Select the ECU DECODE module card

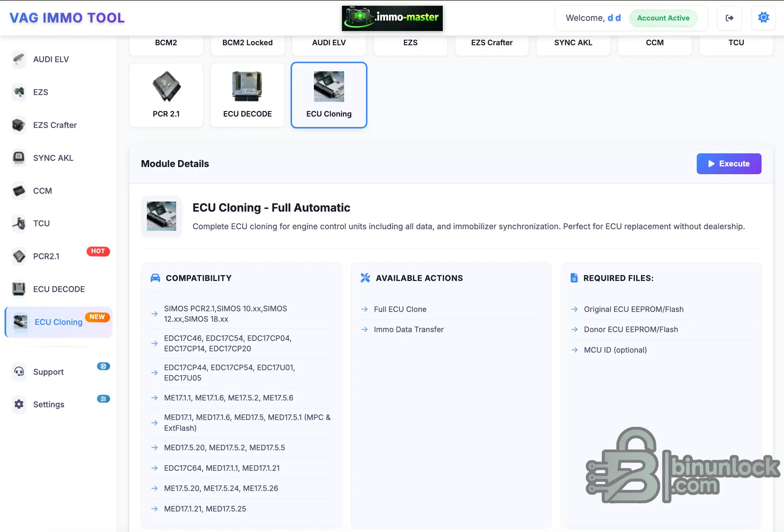(247, 95)
